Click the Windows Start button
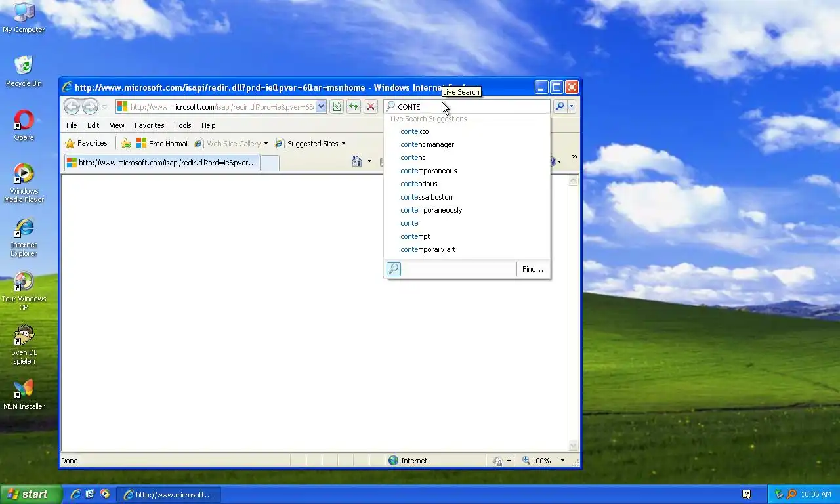 click(31, 494)
